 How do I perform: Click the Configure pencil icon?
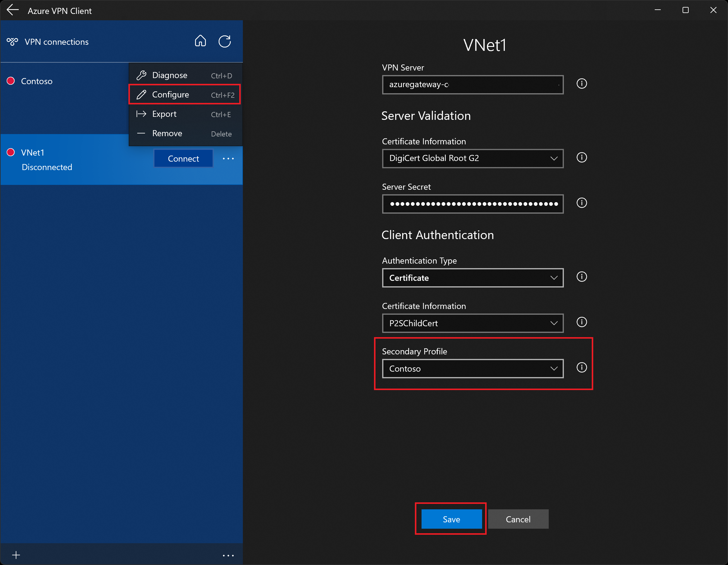coord(141,95)
